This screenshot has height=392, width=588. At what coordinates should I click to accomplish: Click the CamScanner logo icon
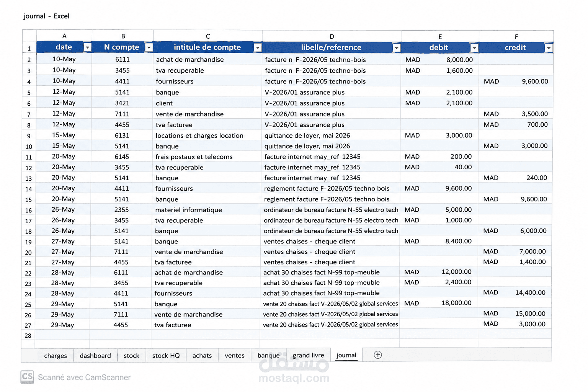click(27, 377)
